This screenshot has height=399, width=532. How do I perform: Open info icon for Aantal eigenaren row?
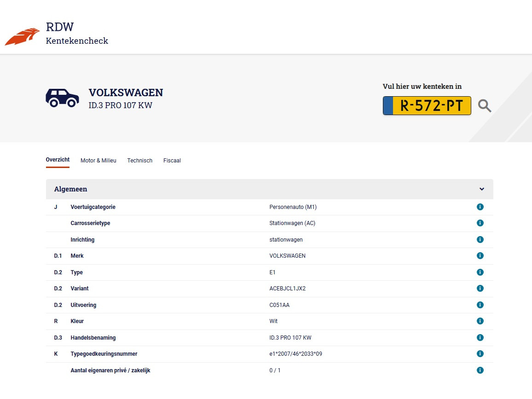480,370
